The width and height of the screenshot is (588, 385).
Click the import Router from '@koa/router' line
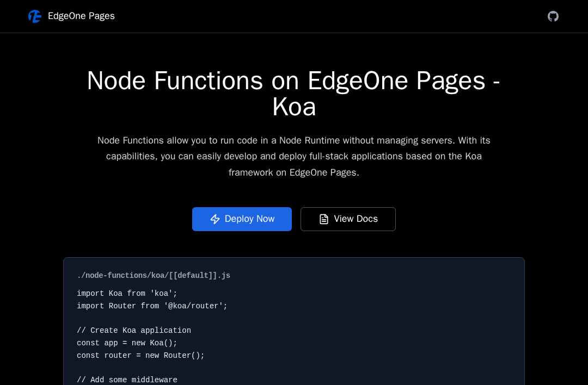[152, 306]
